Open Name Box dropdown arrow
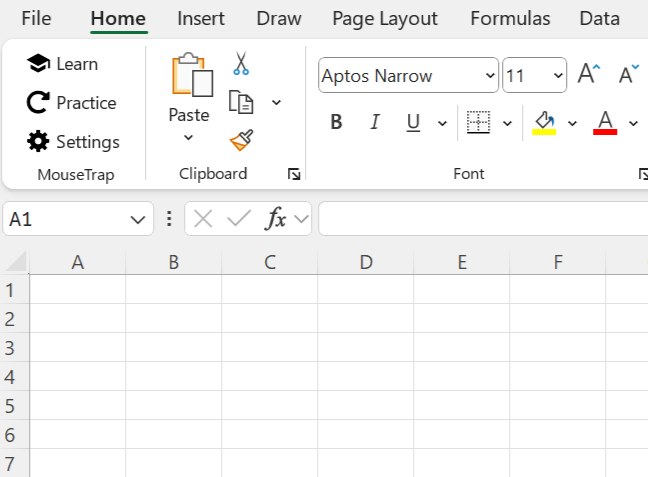The image size is (648, 477). pos(138,219)
